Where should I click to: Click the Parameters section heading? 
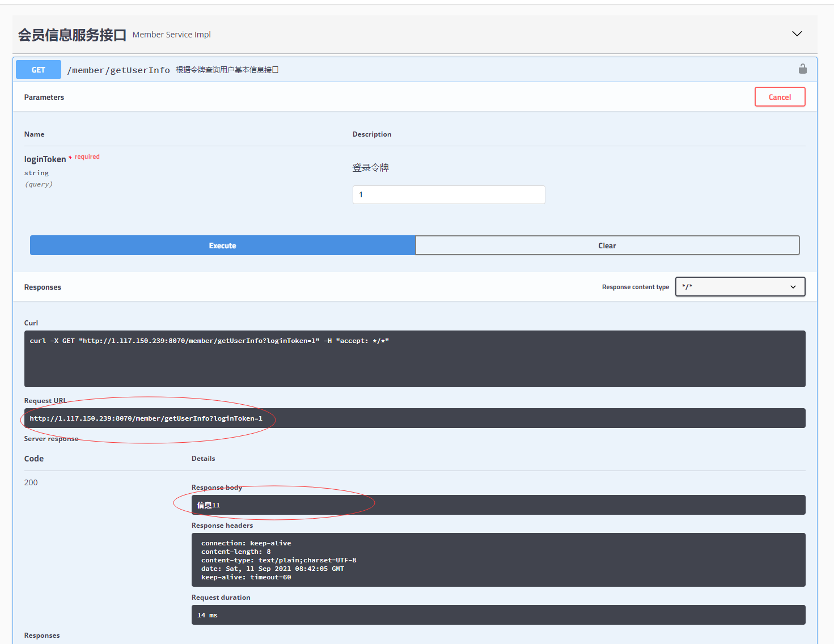(x=44, y=97)
